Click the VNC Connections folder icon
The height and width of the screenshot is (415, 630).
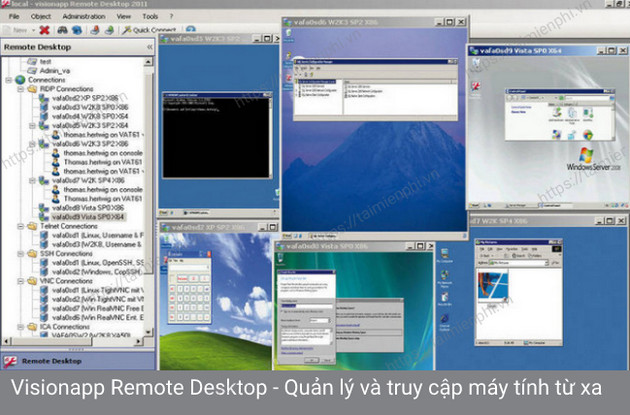(x=32, y=281)
